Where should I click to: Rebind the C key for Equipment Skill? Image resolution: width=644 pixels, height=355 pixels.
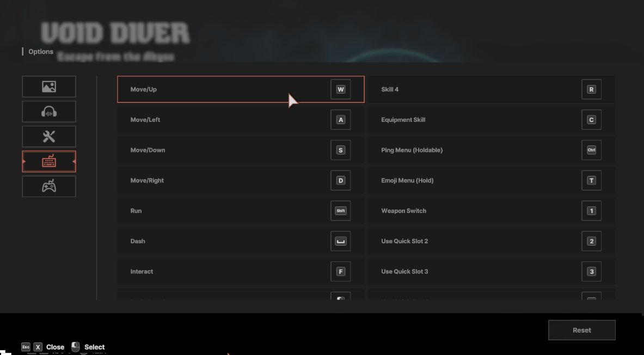(x=591, y=120)
